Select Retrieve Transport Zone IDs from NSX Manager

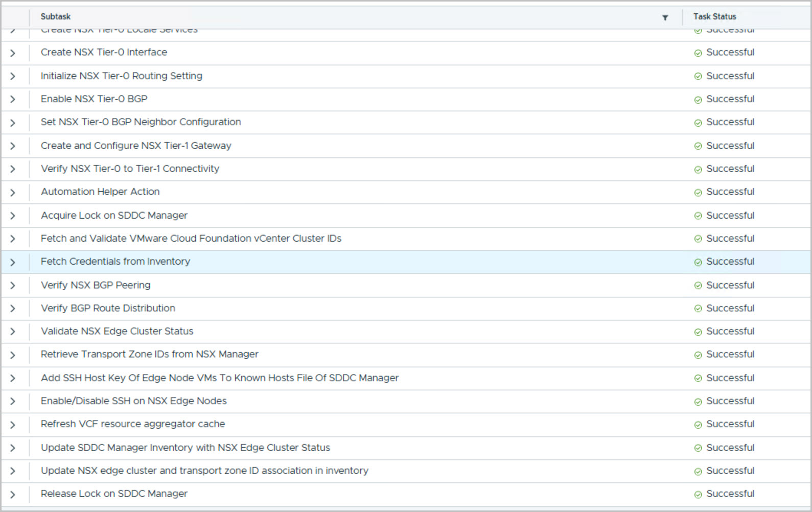(149, 354)
